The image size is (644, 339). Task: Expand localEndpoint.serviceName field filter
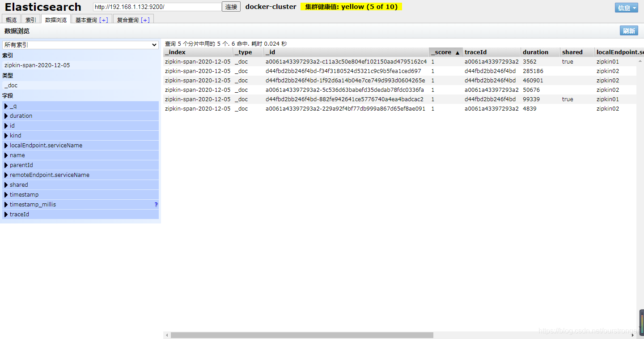(80, 146)
